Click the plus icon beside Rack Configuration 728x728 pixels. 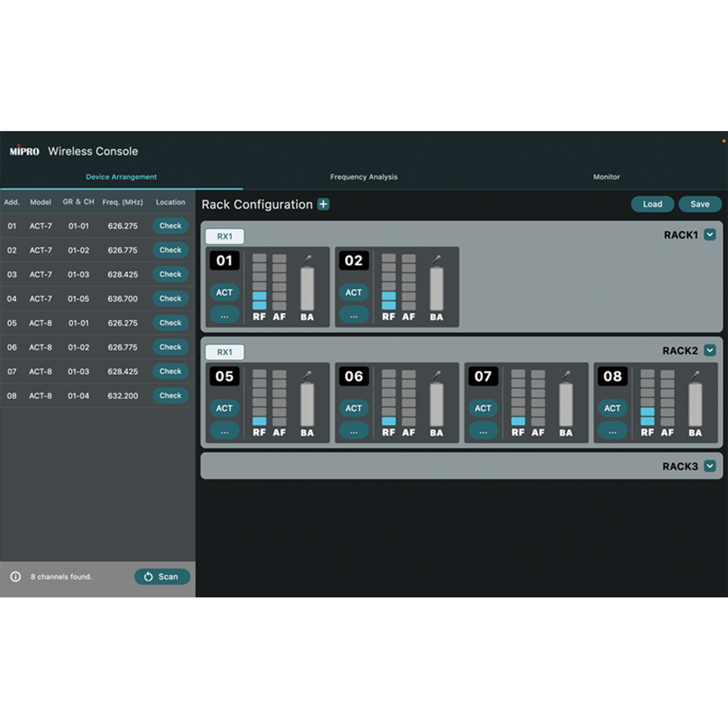(323, 204)
